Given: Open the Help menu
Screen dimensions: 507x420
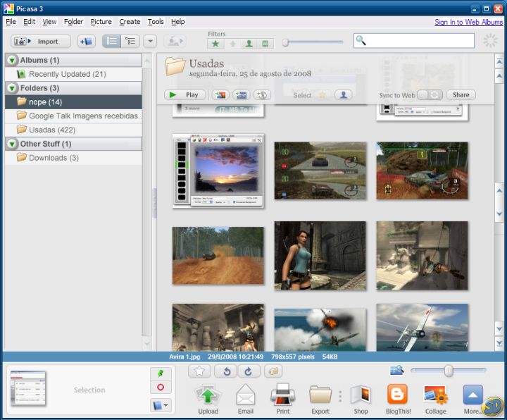Looking at the screenshot, I should click(178, 22).
